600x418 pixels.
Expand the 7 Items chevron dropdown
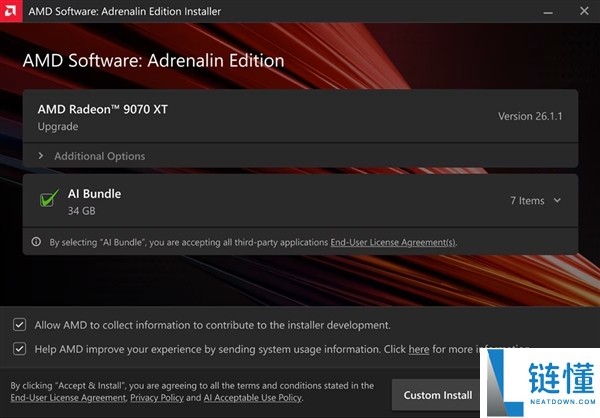tap(557, 201)
